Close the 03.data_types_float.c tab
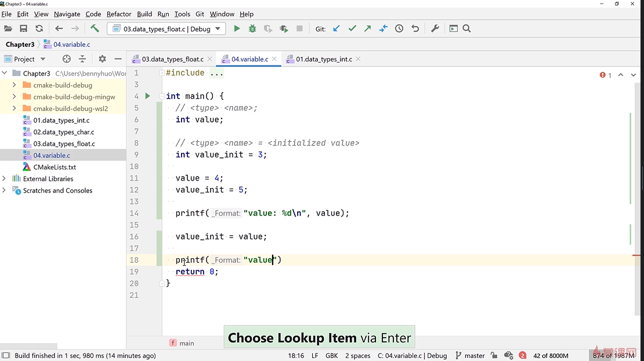Viewport: 644px width, 361px height. 209,59
